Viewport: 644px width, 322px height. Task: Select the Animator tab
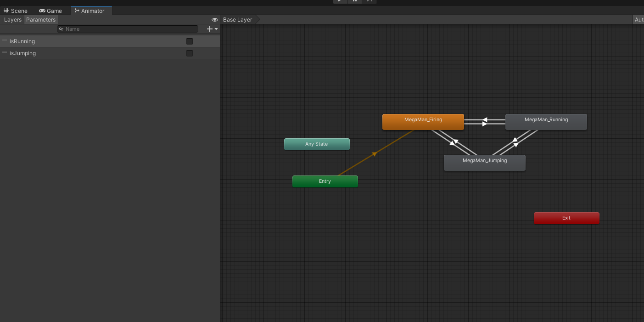91,11
